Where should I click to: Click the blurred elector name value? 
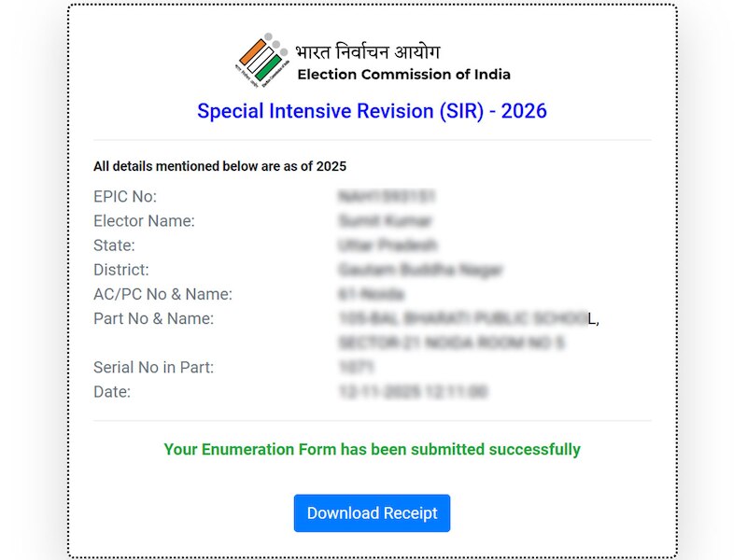coord(386,221)
